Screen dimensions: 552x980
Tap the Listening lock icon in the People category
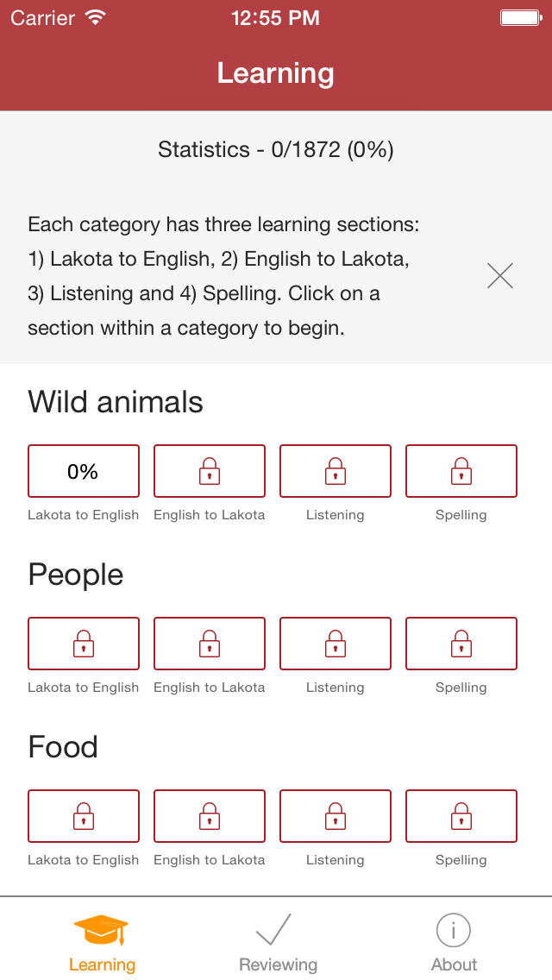[335, 644]
